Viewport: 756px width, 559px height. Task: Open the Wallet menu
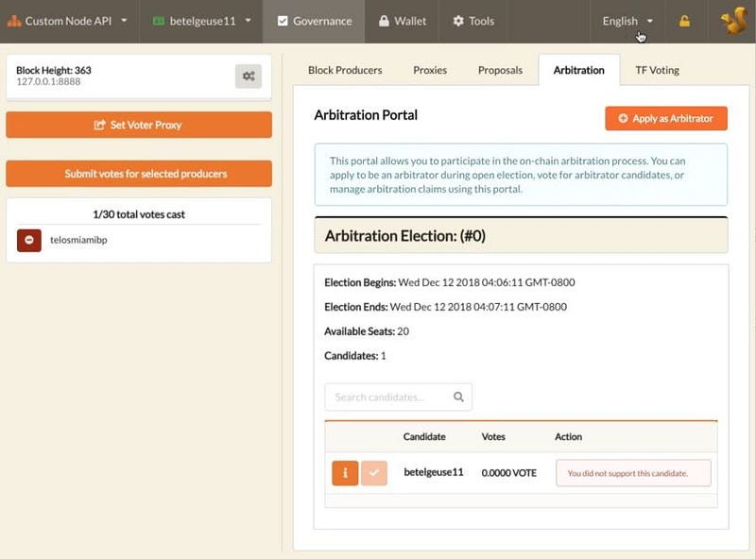(x=403, y=21)
